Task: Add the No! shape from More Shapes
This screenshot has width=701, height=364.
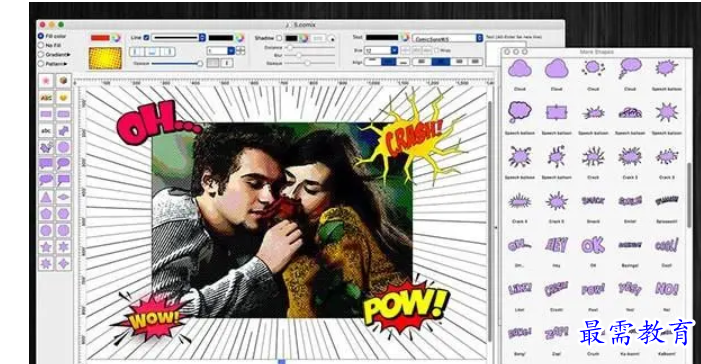Action: pyautogui.click(x=666, y=289)
